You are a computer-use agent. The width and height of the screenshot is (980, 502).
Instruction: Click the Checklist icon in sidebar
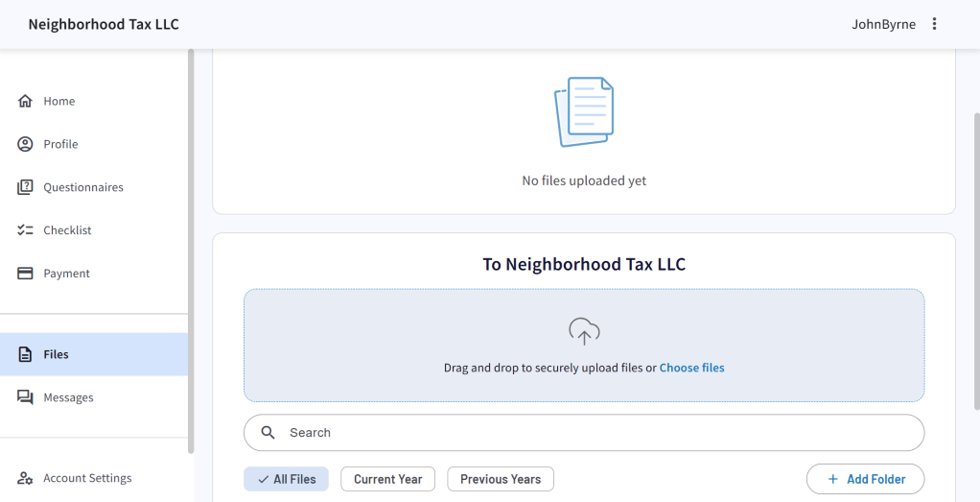point(26,230)
